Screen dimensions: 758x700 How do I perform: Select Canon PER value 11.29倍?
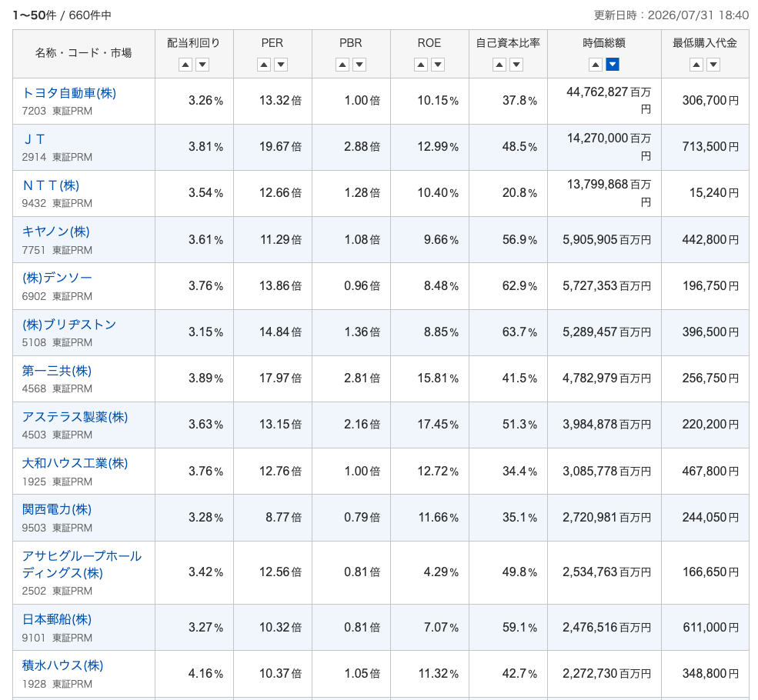pos(281,239)
